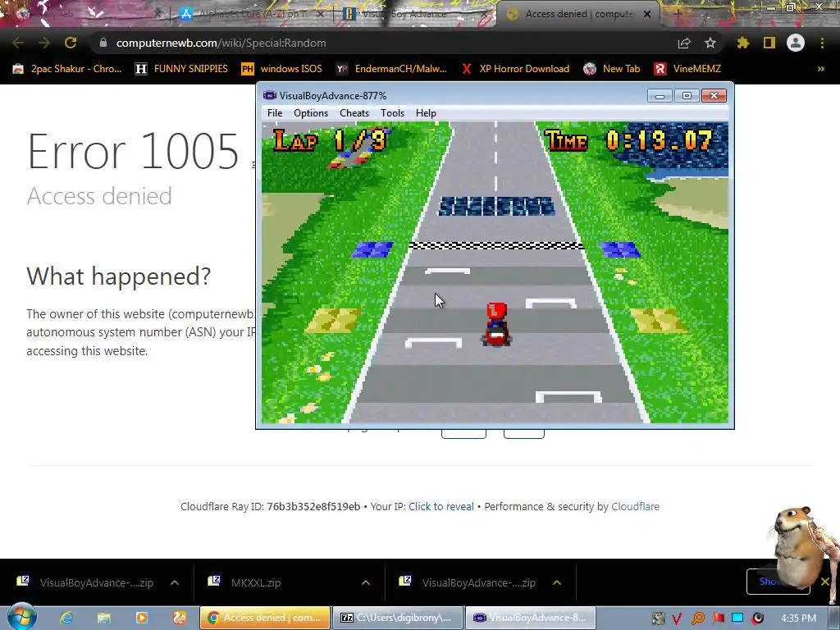The height and width of the screenshot is (630, 840).
Task: Open the Action Center red flag tray icon
Action: (718, 619)
